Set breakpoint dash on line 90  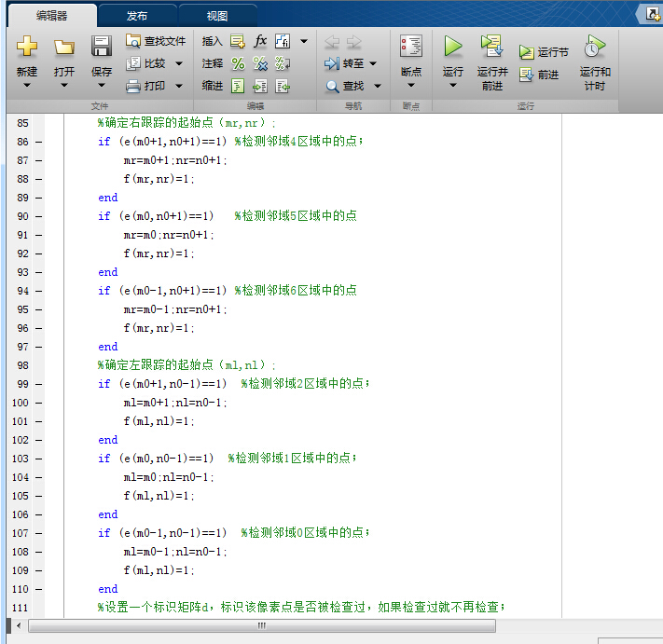coord(38,216)
